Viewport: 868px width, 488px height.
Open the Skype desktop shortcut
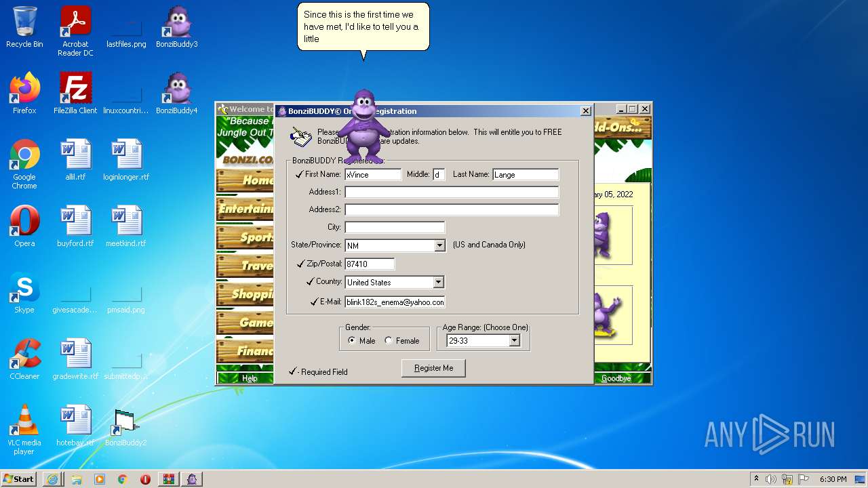(x=24, y=293)
